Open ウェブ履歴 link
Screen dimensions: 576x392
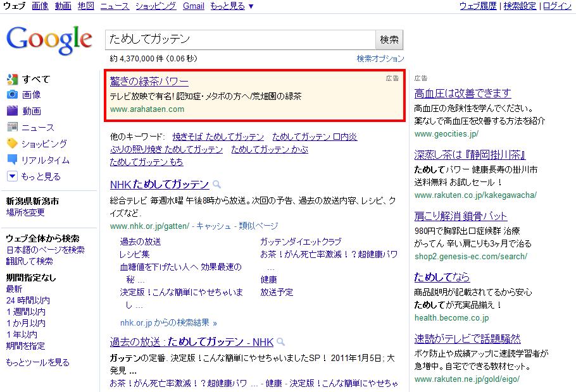pos(478,6)
